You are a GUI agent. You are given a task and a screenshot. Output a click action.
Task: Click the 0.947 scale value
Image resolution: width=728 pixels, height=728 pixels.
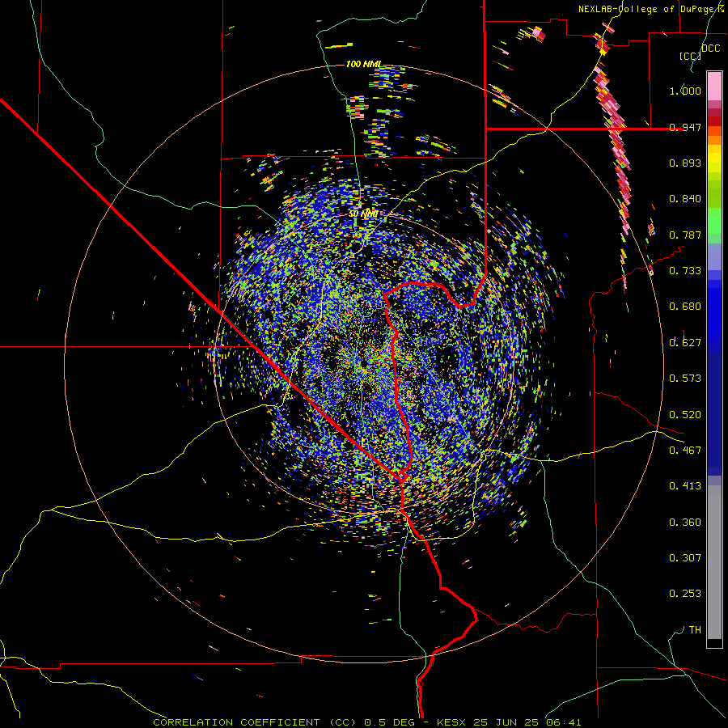click(685, 127)
